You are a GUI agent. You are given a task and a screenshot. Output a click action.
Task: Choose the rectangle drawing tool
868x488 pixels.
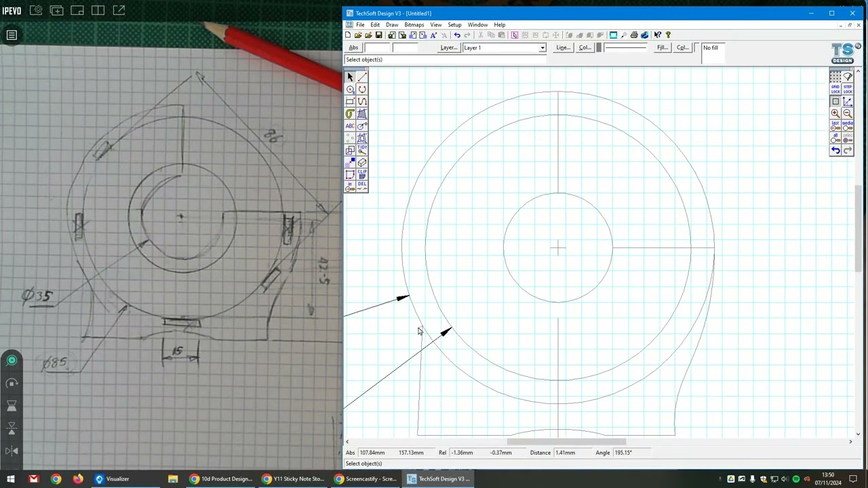[350, 102]
